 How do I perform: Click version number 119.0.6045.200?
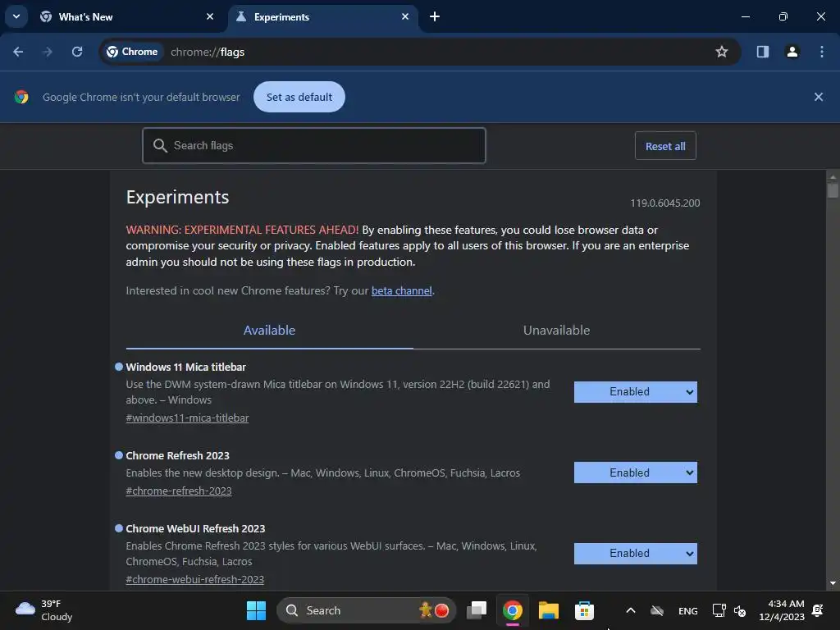pyautogui.click(x=664, y=203)
